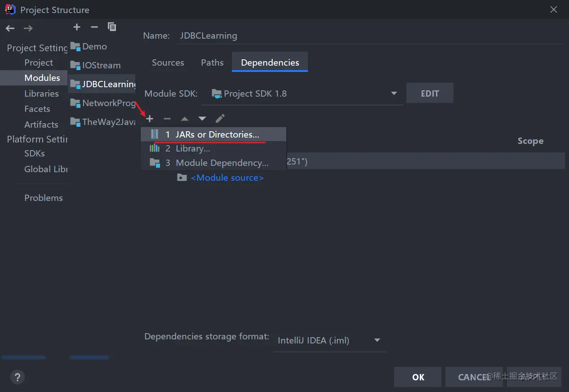This screenshot has width=569, height=392.
Task: Choose Library menu entry
Action: tap(213, 148)
